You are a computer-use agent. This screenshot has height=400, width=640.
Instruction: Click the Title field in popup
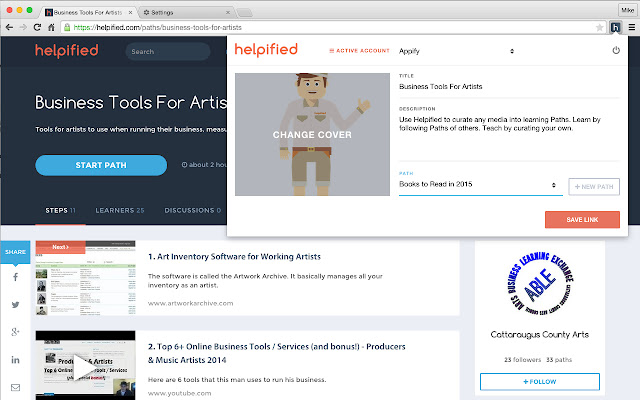click(509, 87)
